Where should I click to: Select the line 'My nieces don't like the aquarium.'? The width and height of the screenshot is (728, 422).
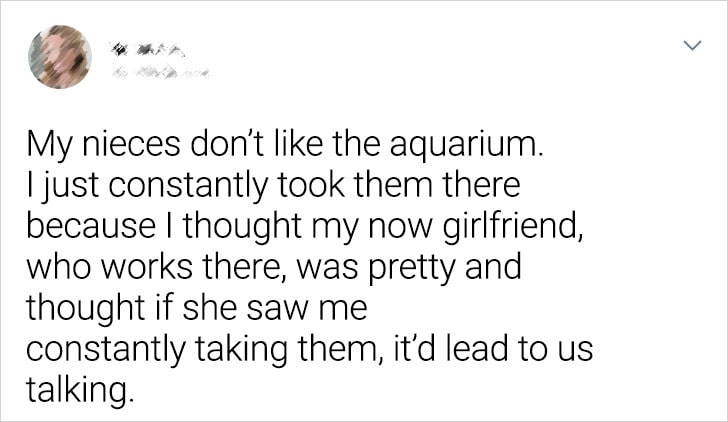pos(284,144)
